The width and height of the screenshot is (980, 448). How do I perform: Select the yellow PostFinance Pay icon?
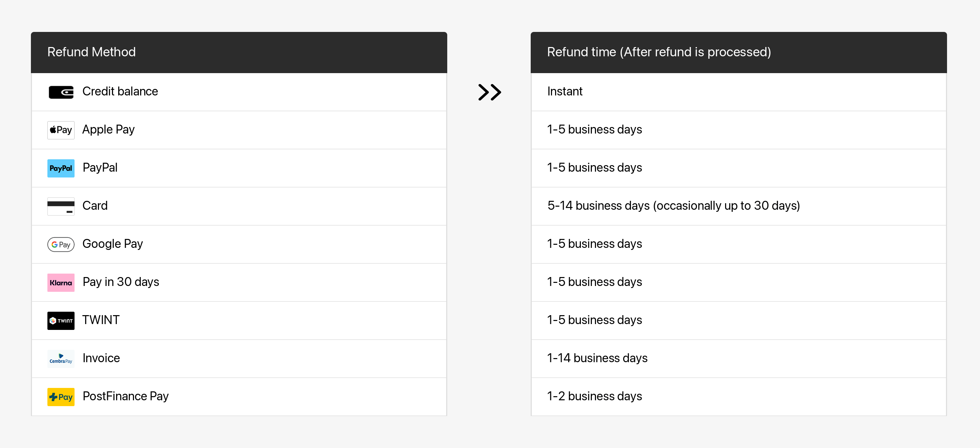61,397
